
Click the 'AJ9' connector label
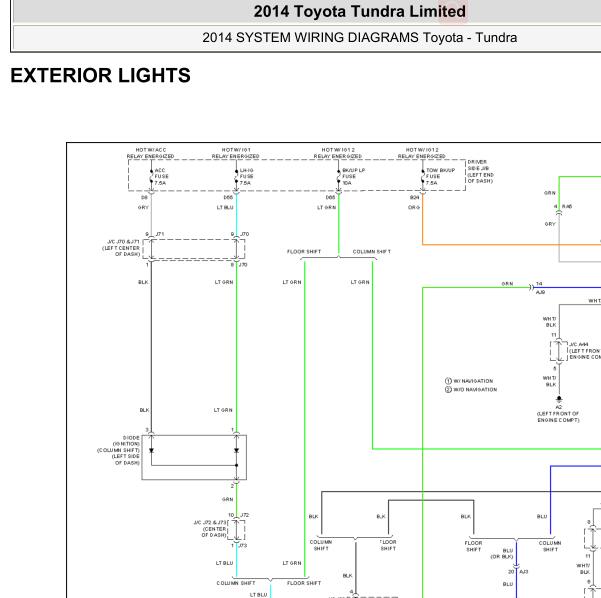(540, 292)
